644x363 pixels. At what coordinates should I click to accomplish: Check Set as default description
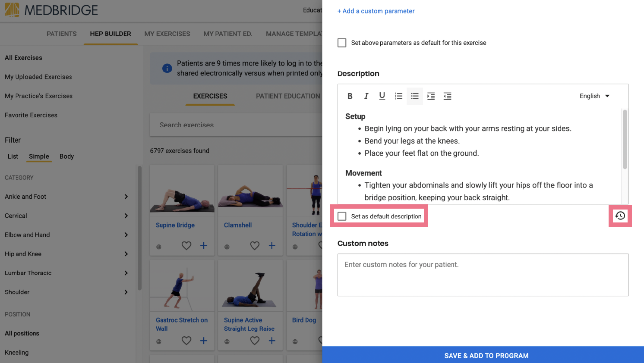coord(342,216)
